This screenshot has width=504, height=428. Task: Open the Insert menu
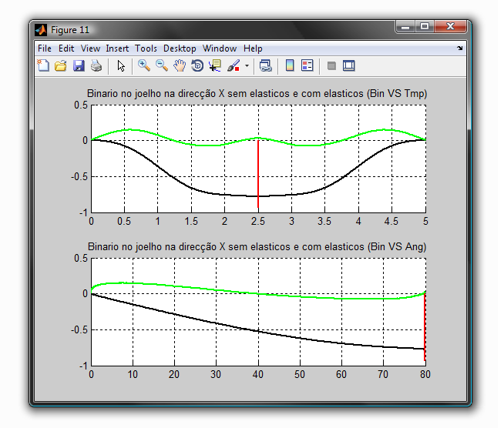(x=118, y=48)
